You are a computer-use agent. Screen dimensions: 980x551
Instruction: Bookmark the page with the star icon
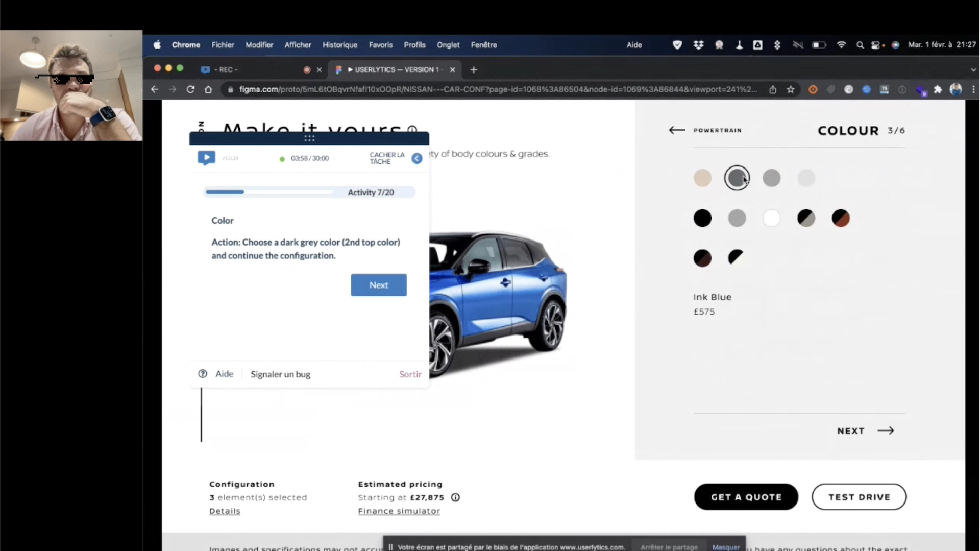click(x=791, y=89)
